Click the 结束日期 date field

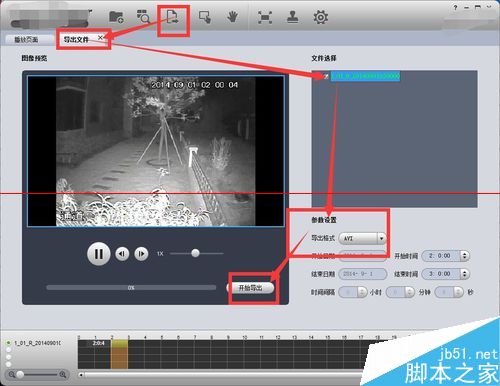[363, 274]
